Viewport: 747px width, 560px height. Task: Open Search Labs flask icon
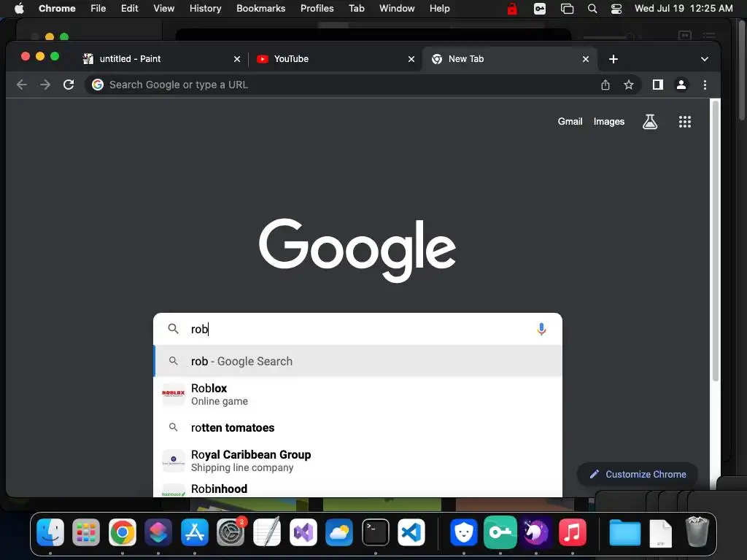tap(650, 122)
